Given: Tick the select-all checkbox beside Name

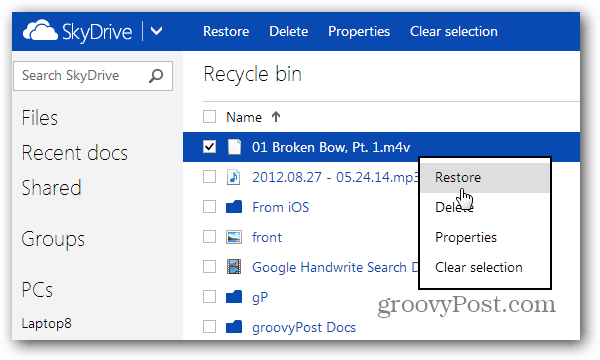Looking at the screenshot, I should (209, 117).
